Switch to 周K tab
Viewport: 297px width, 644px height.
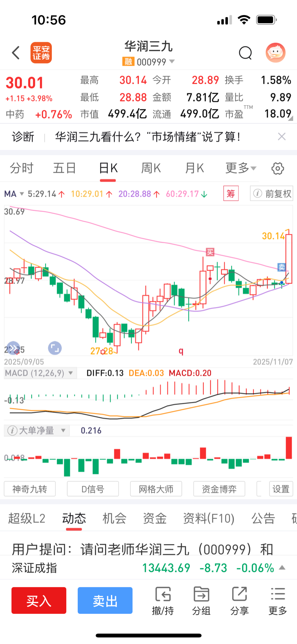(x=151, y=168)
